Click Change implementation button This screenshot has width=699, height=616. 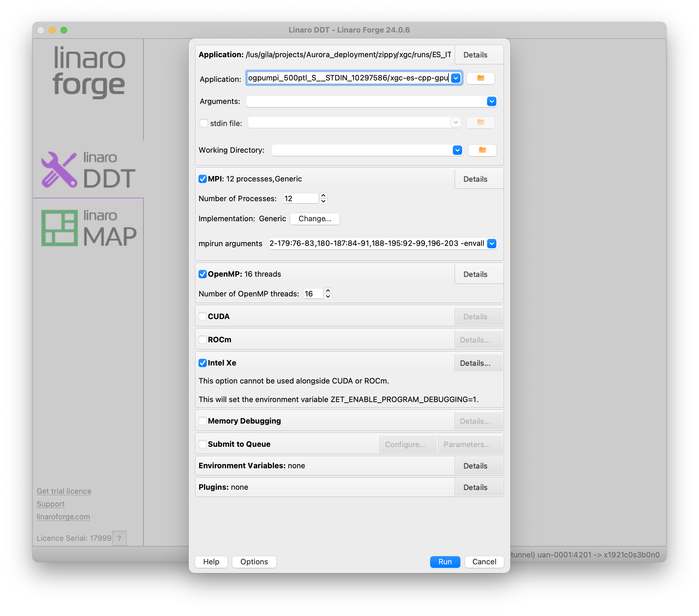click(x=315, y=219)
